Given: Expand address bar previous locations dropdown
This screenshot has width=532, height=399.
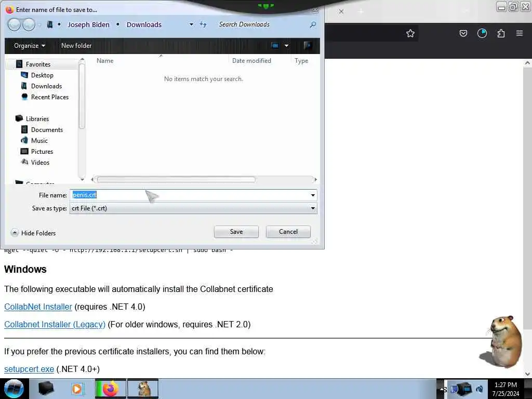Looking at the screenshot, I should tap(191, 24).
